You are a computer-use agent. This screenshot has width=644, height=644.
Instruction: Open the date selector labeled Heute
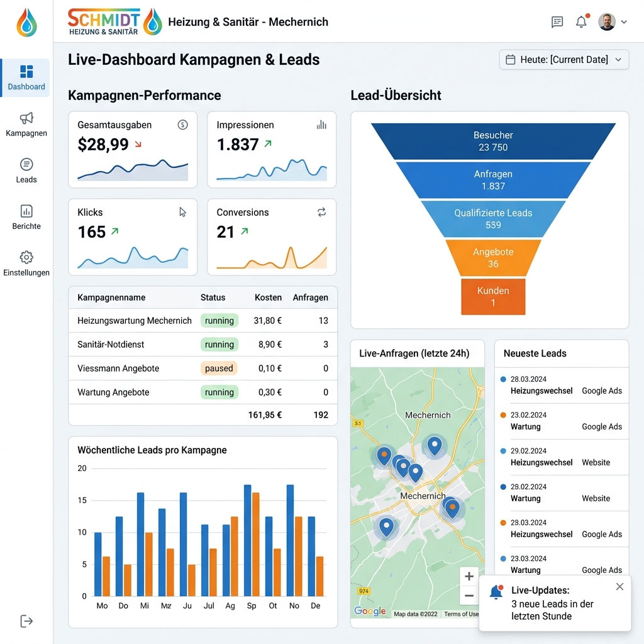(563, 58)
